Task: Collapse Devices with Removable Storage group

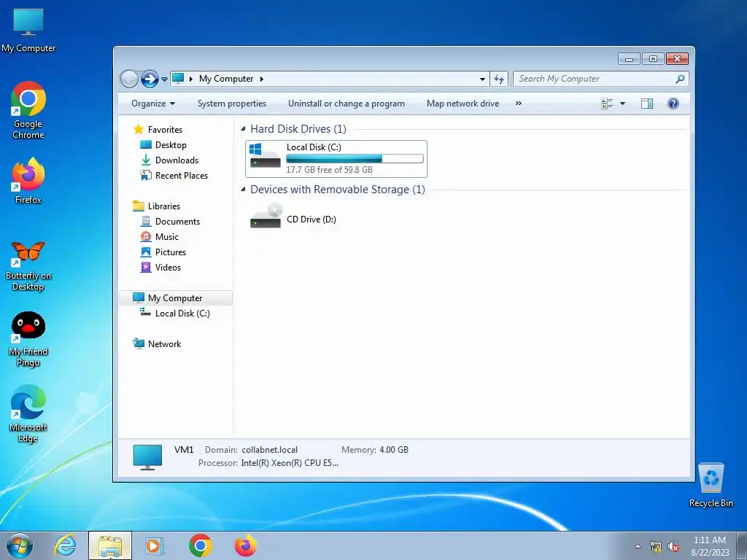Action: [244, 189]
